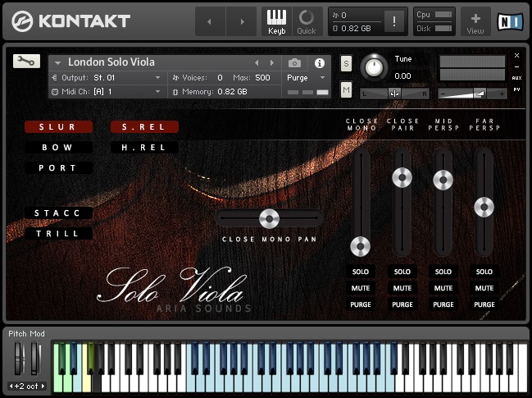Click the Mid Persp volume fader

(443, 180)
